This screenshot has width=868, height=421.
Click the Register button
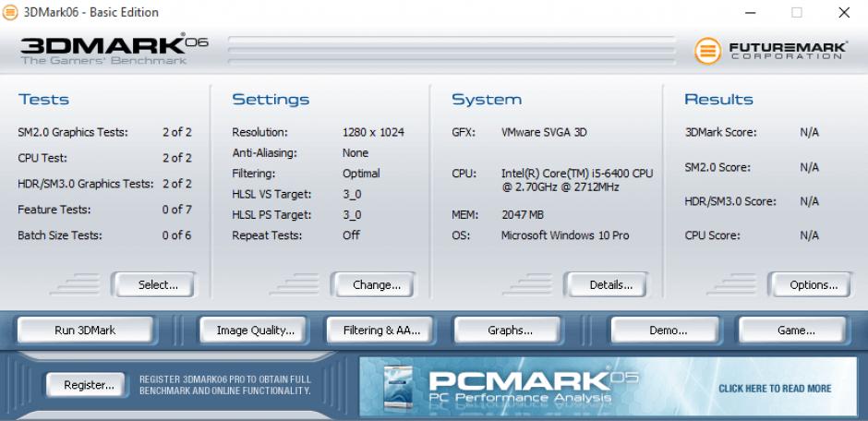point(87,385)
